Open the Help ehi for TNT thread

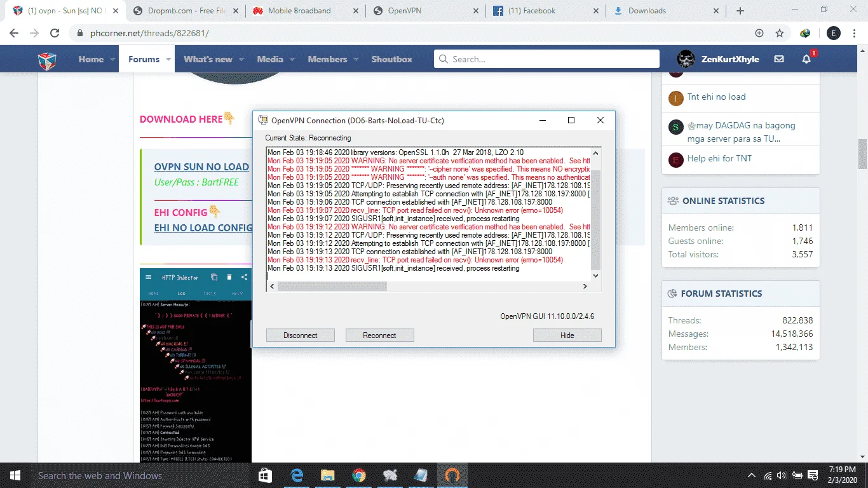point(719,158)
